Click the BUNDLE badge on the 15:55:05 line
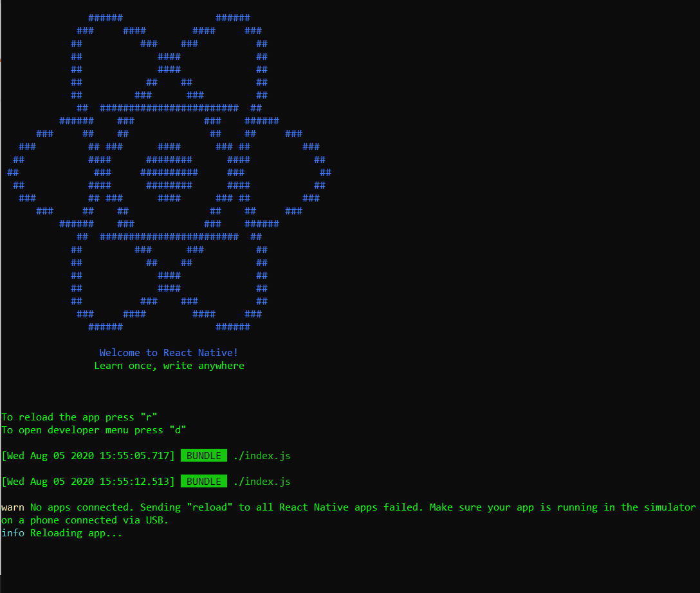This screenshot has width=700, height=593. point(203,455)
